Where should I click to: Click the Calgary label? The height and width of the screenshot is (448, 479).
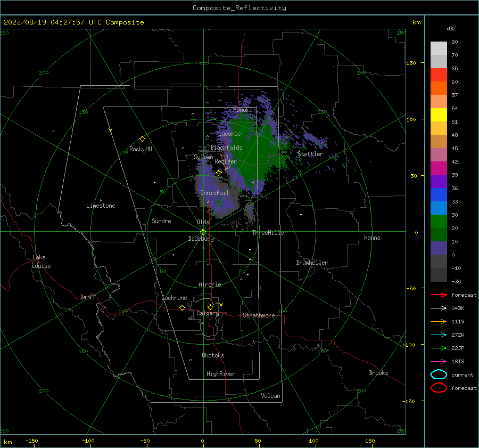tap(208, 313)
